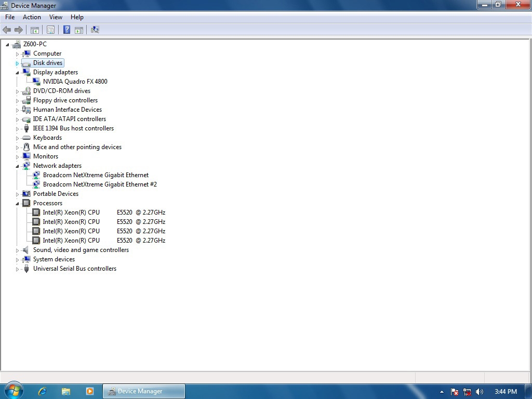The image size is (532, 399).
Task: Select NVIDIA Quadro FX 4800 device
Action: pos(75,82)
